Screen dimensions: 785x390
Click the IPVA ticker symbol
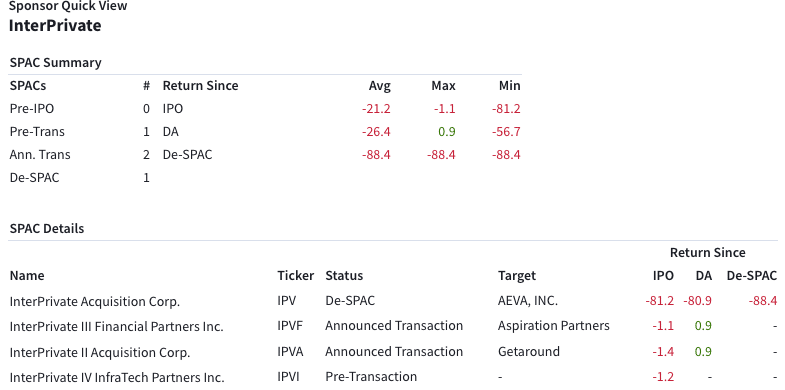pyautogui.click(x=290, y=351)
